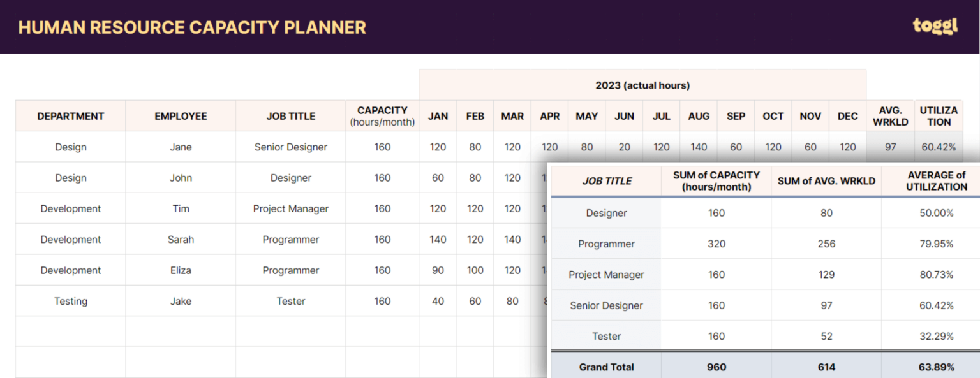
Task: Select the EMPLOYEE column header
Action: point(181,116)
